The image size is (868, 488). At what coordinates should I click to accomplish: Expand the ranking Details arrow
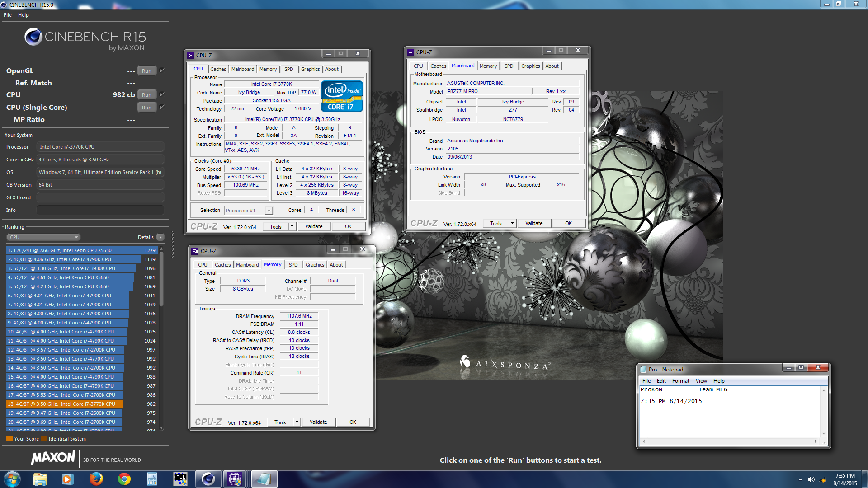tap(160, 237)
